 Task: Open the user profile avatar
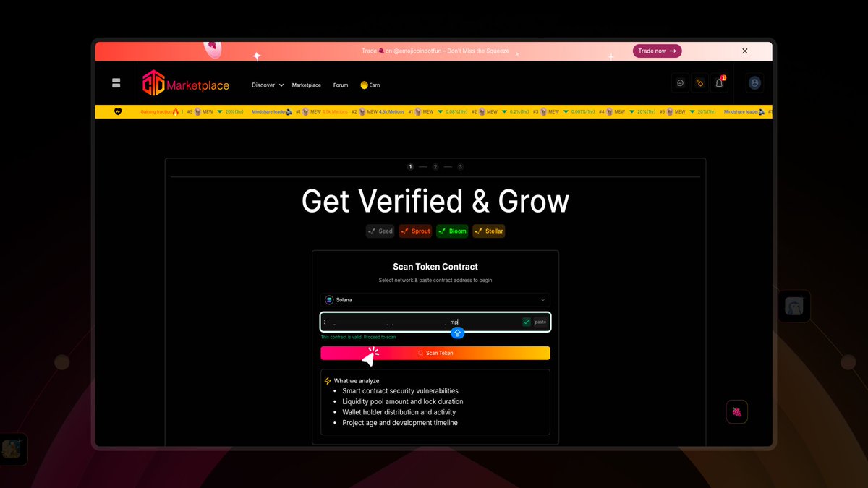point(754,83)
